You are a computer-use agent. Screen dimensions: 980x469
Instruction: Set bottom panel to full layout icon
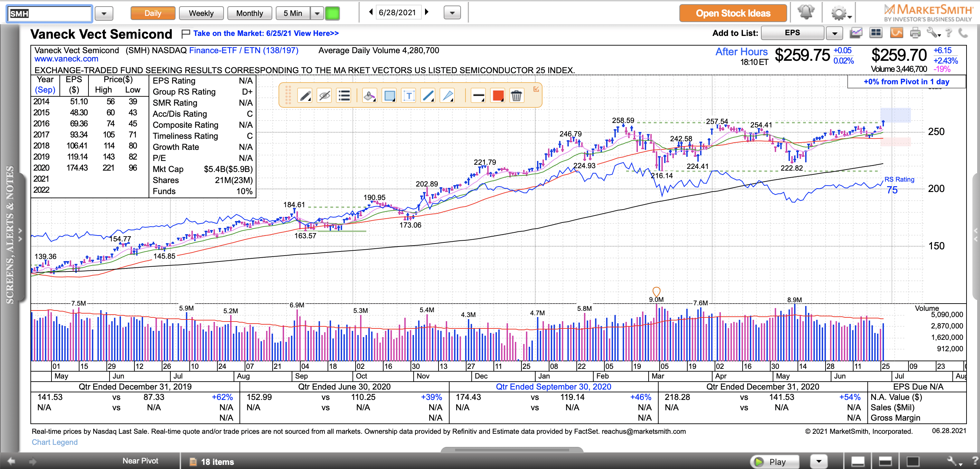pos(913,462)
